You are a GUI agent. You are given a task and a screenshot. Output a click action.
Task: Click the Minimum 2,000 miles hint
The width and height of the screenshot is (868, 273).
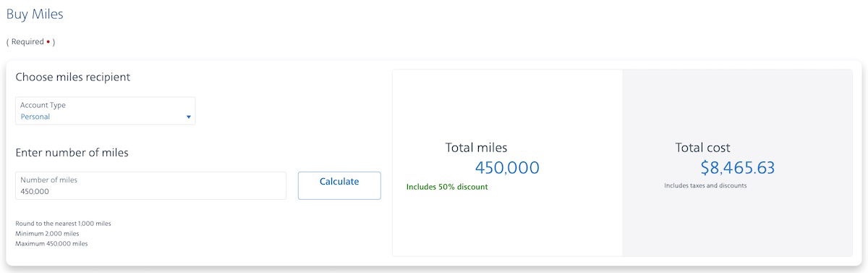click(47, 234)
